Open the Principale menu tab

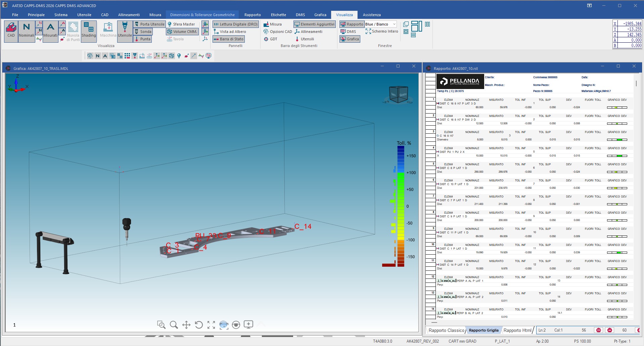(x=36, y=15)
